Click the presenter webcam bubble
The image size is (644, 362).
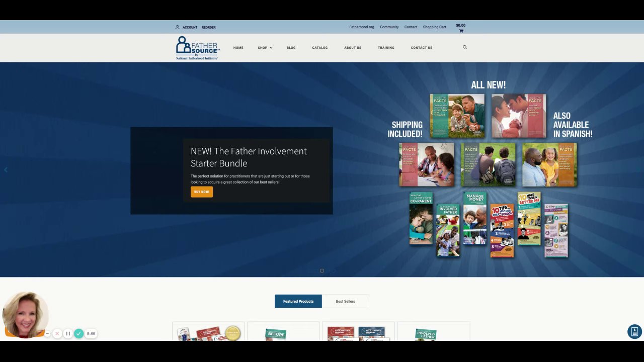(25, 314)
